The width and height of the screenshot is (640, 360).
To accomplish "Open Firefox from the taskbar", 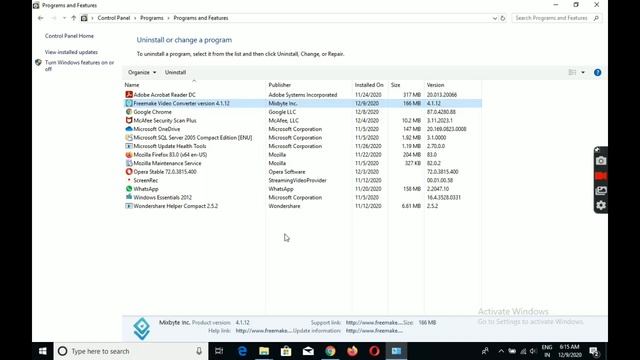I will [x=352, y=351].
